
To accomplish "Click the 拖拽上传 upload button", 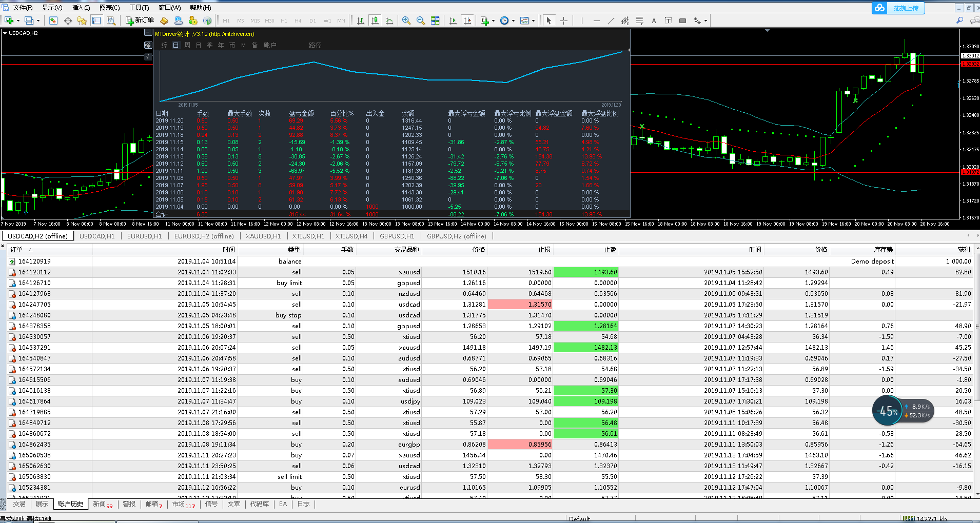I will coord(898,8).
